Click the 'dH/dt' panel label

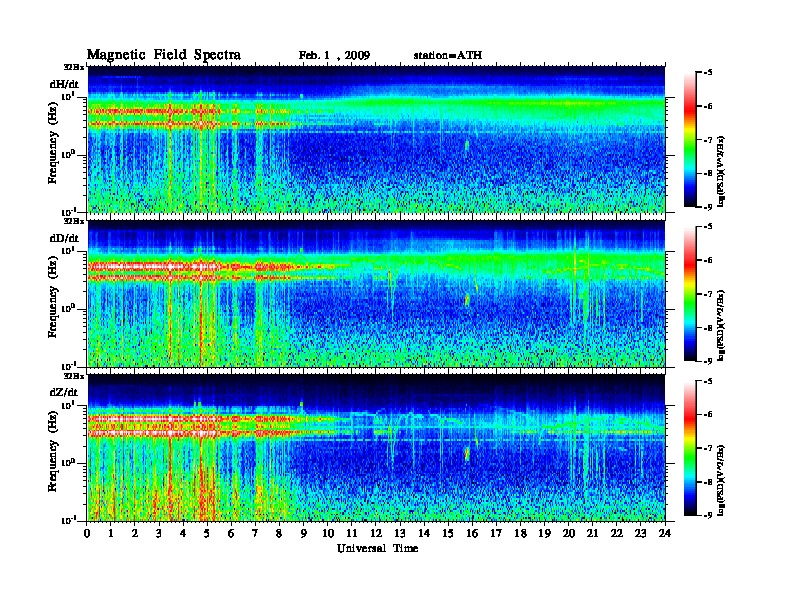coord(64,84)
